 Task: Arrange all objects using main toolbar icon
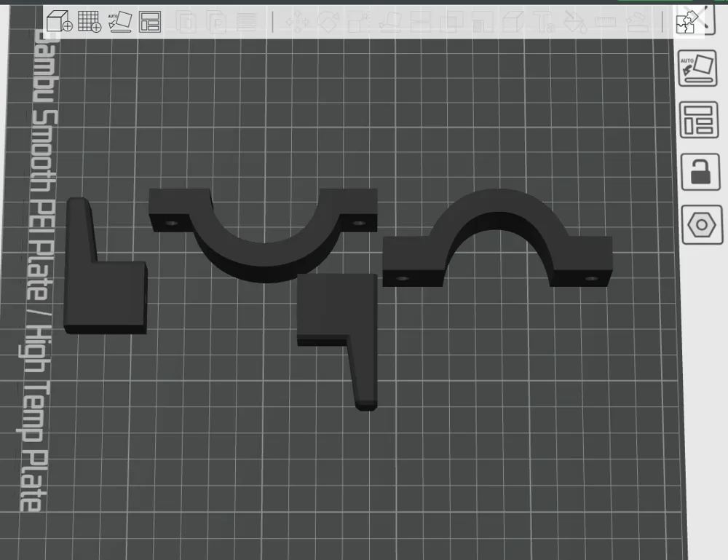150,21
